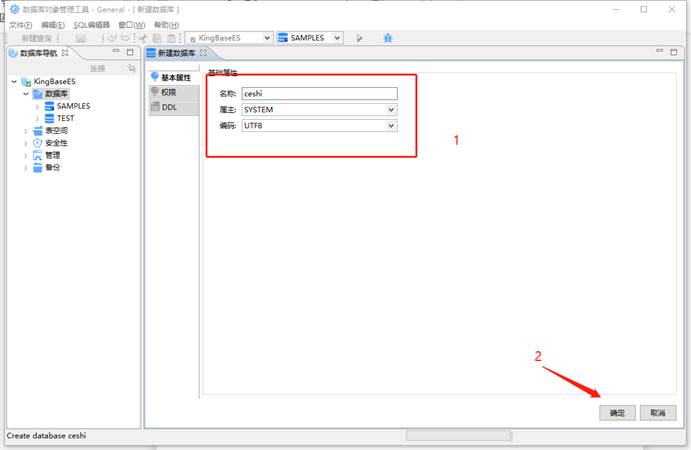Expand the 表空间 node

coord(26,131)
